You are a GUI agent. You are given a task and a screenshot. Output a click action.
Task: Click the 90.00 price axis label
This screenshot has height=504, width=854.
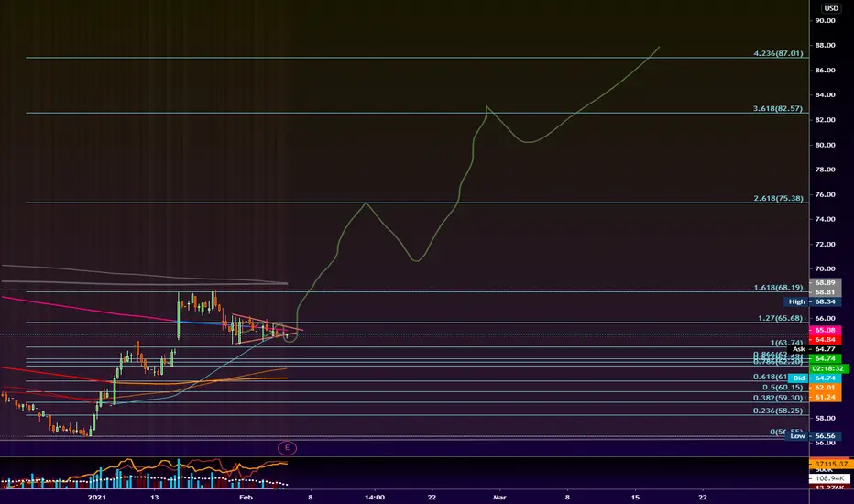tap(825, 21)
